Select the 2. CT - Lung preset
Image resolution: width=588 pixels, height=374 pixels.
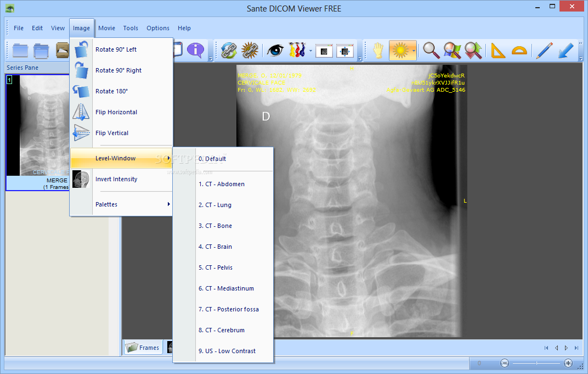click(223, 205)
